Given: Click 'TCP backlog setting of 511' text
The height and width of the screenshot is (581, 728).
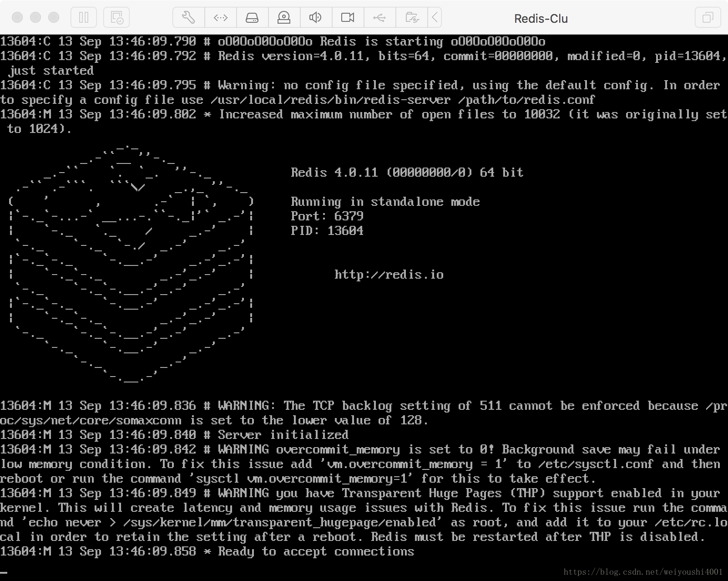Looking at the screenshot, I should (407, 406).
